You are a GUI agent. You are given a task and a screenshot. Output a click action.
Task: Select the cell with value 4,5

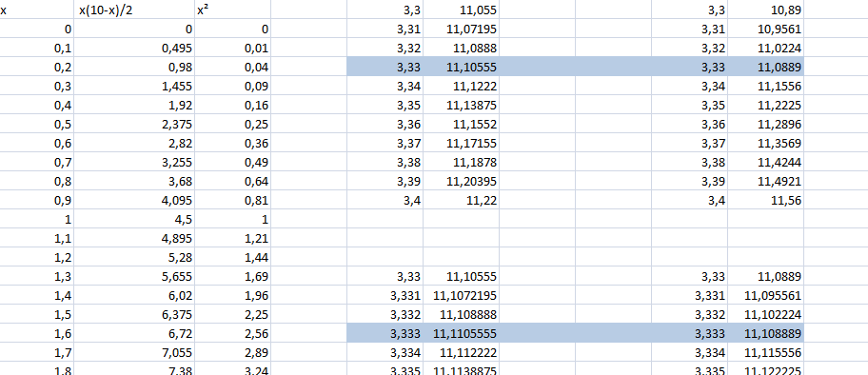pyautogui.click(x=134, y=219)
